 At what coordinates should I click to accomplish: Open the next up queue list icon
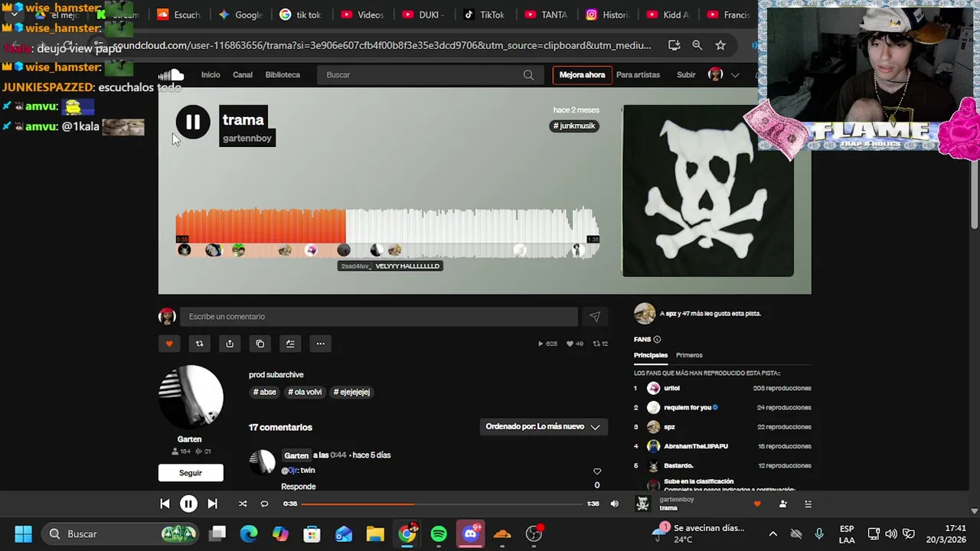point(808,504)
